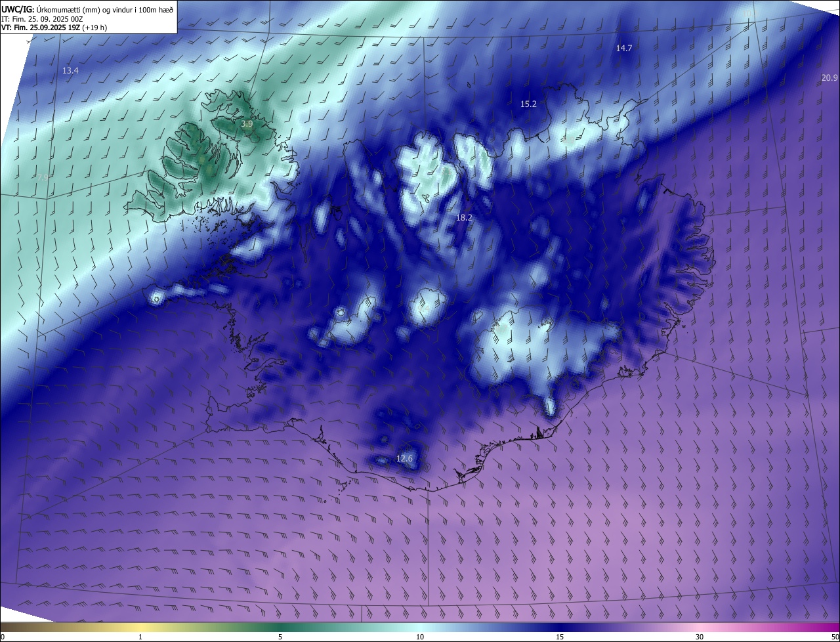This screenshot has height=642, width=840.
Task: Click the valid time line 'VT: Fim. 25.09.2025 19Z'
Action: click(x=54, y=28)
